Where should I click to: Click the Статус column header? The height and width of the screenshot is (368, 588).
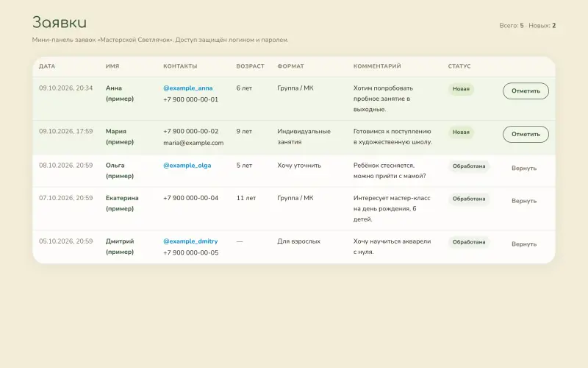(459, 66)
